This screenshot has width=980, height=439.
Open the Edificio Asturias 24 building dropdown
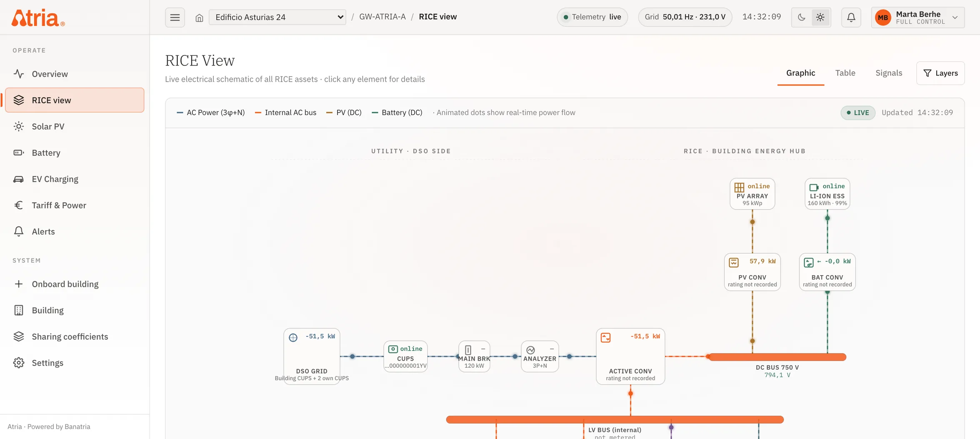277,17
